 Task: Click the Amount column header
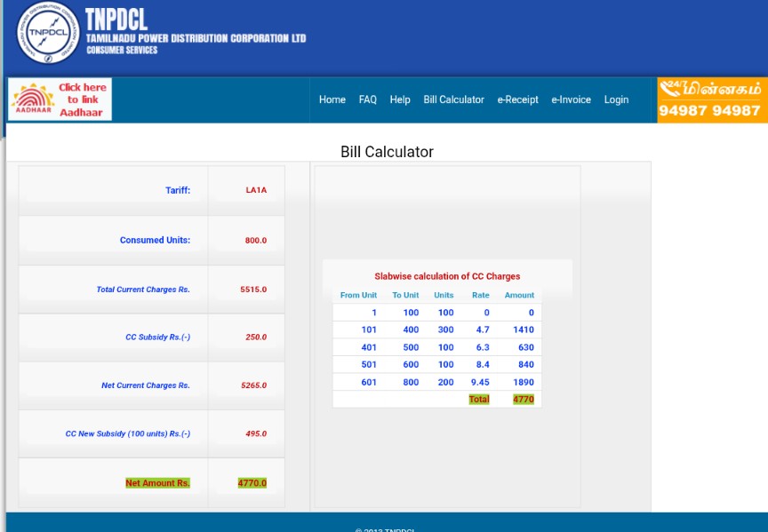pos(519,295)
